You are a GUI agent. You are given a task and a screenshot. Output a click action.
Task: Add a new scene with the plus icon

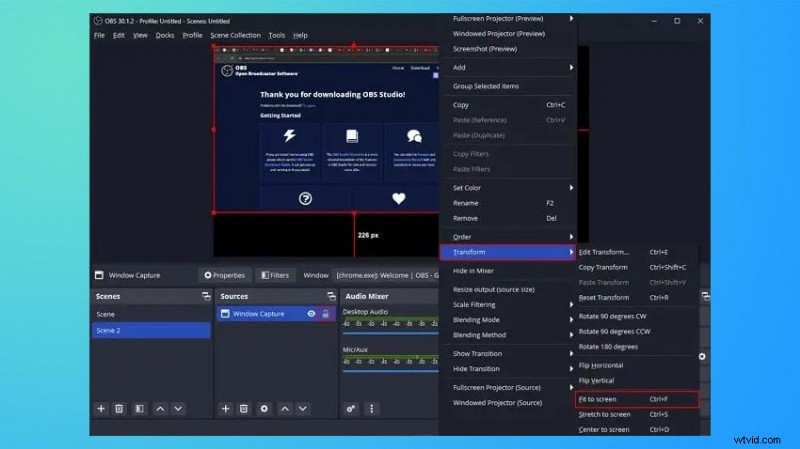point(101,409)
